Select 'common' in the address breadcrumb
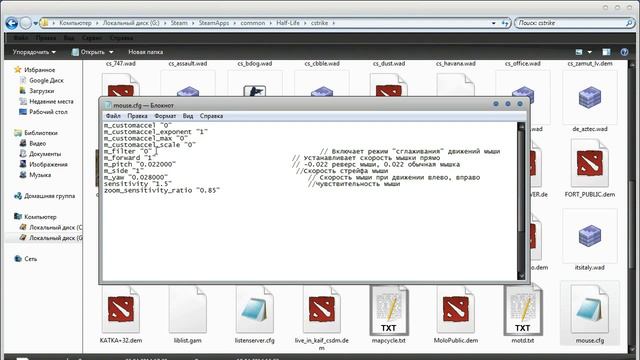The height and width of the screenshot is (360, 640). pyautogui.click(x=253, y=23)
